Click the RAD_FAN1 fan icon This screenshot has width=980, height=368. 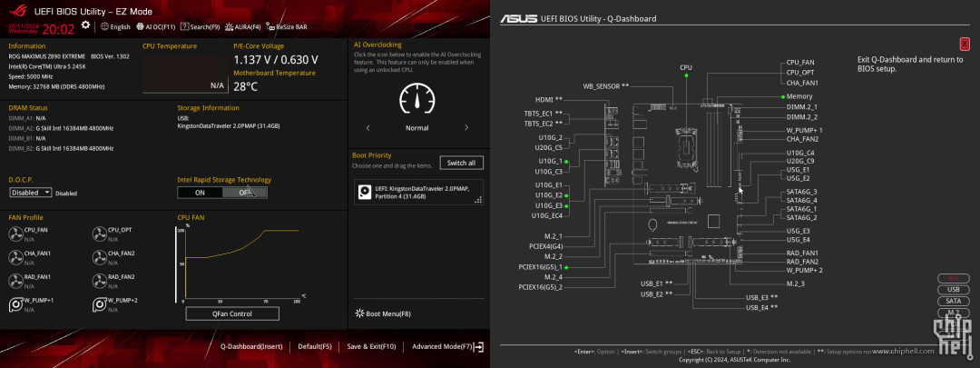pos(15,281)
